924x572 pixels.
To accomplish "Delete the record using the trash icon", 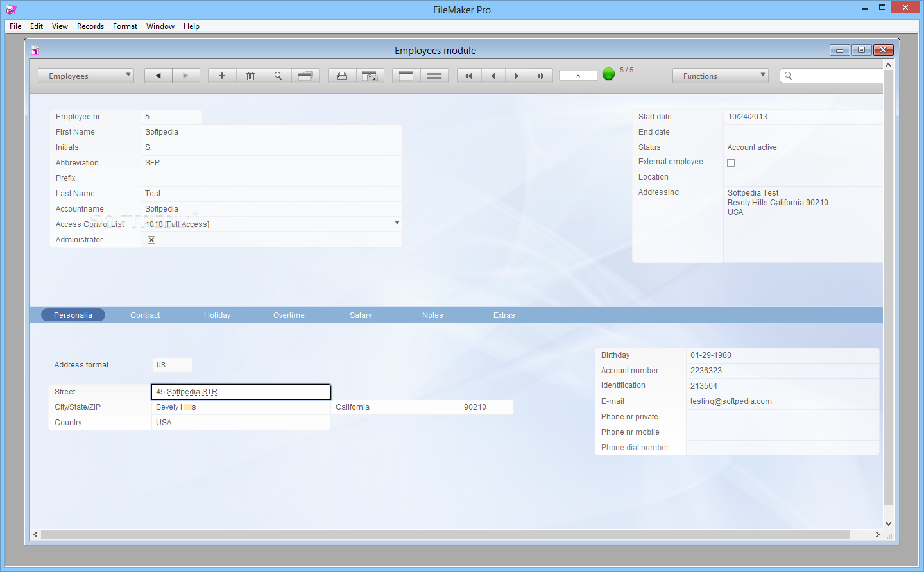I will click(x=250, y=76).
